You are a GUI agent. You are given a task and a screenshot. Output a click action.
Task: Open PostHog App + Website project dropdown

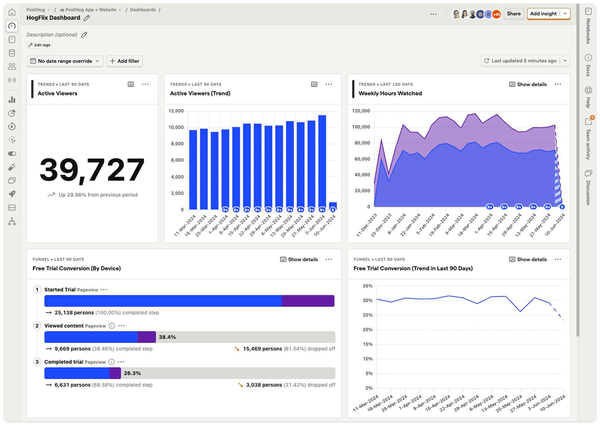tap(91, 10)
